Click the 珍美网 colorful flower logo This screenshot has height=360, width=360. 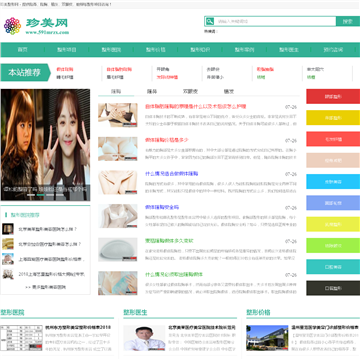[x=12, y=26]
